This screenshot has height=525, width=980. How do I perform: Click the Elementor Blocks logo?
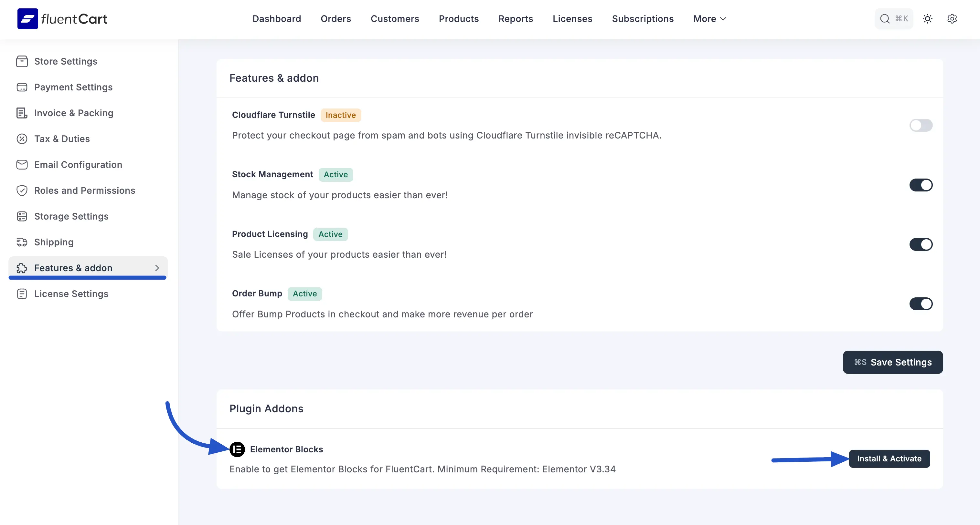pos(237,449)
